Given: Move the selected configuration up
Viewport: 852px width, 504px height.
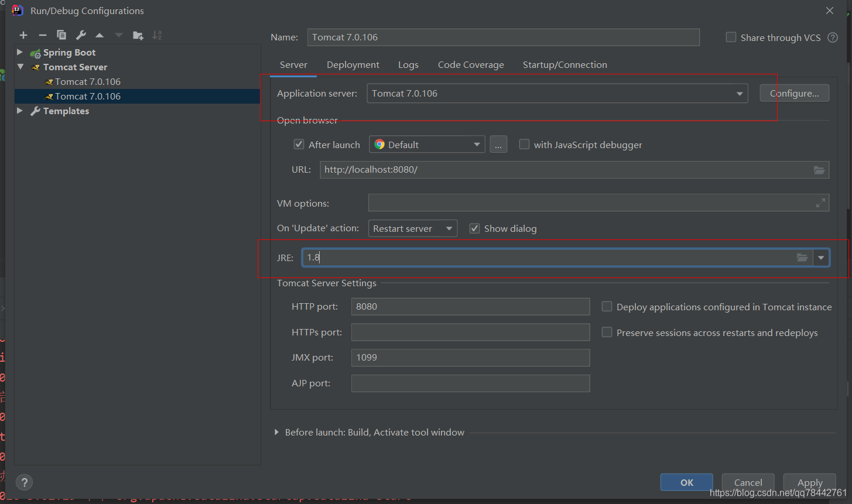Looking at the screenshot, I should pos(99,35).
